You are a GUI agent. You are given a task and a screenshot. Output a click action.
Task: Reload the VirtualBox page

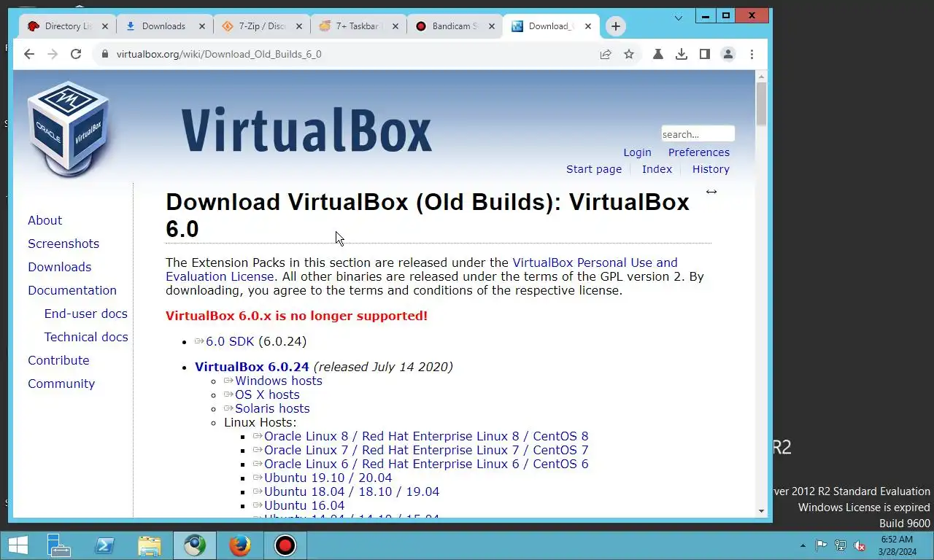click(x=76, y=54)
